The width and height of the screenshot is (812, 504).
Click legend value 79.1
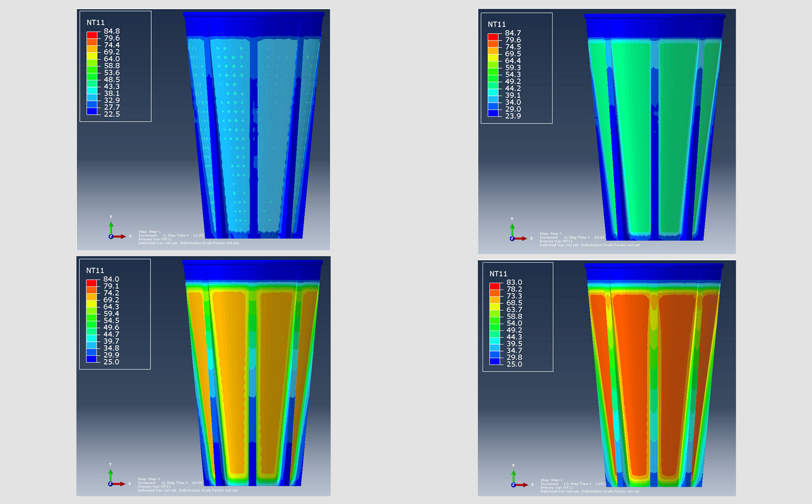point(111,286)
